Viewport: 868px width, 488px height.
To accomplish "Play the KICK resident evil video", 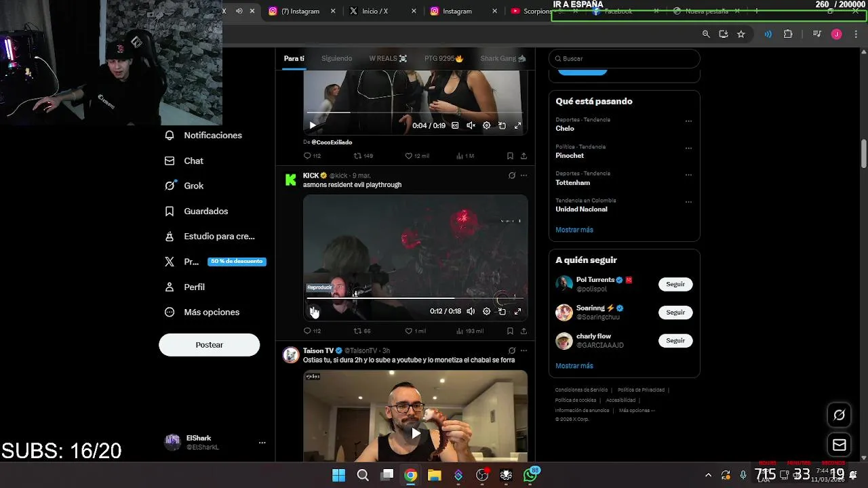I will pyautogui.click(x=313, y=311).
